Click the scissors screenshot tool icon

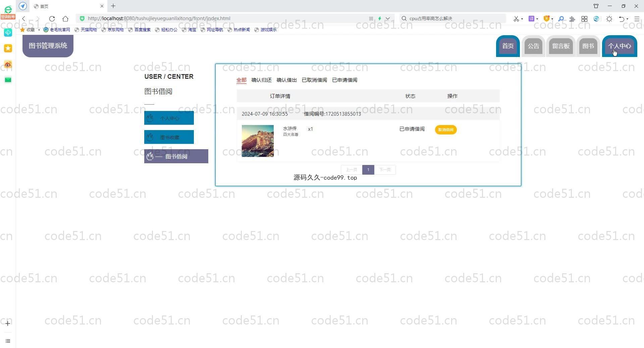click(516, 19)
